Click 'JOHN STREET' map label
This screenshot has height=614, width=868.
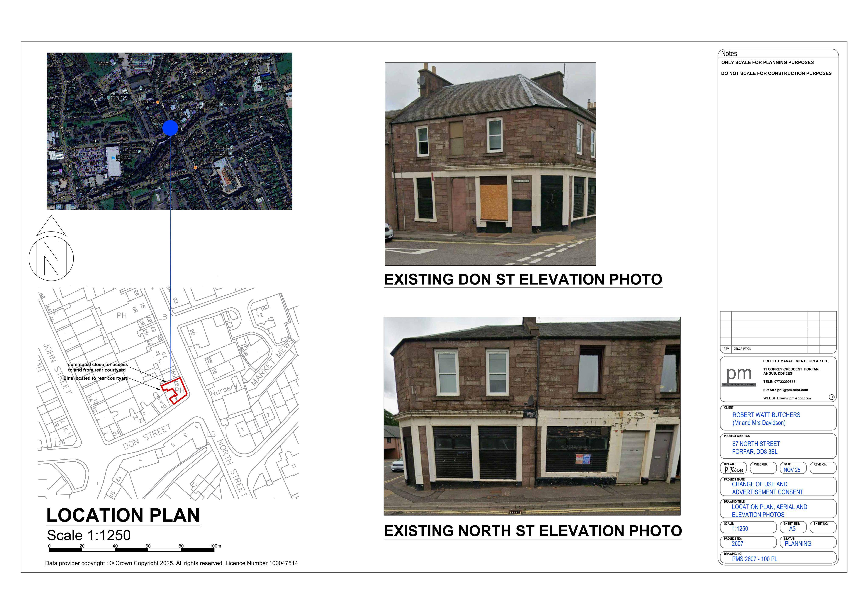tap(57, 368)
